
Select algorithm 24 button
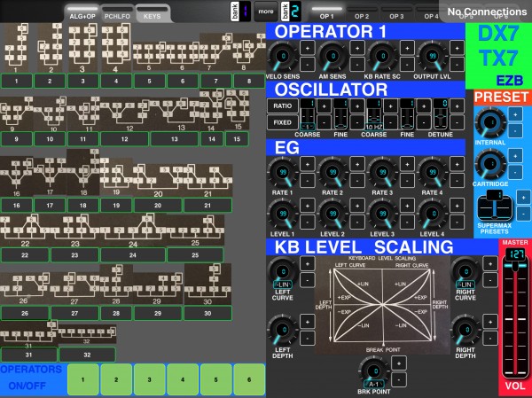[133, 255]
